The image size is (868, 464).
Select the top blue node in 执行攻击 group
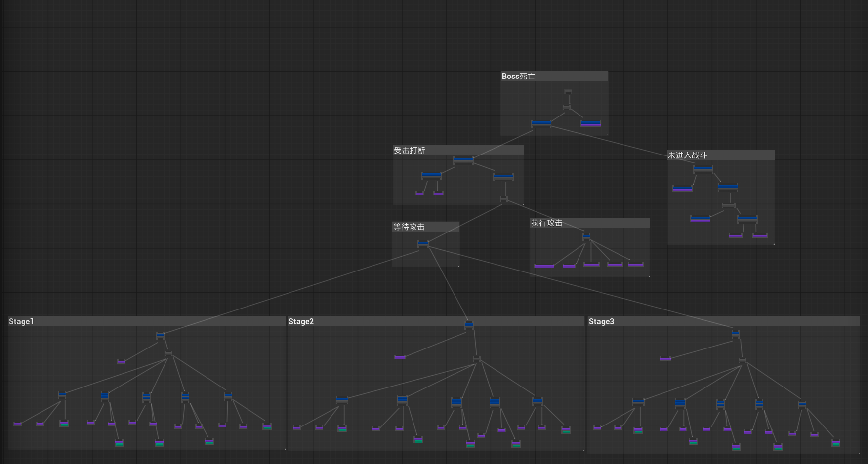coord(586,236)
